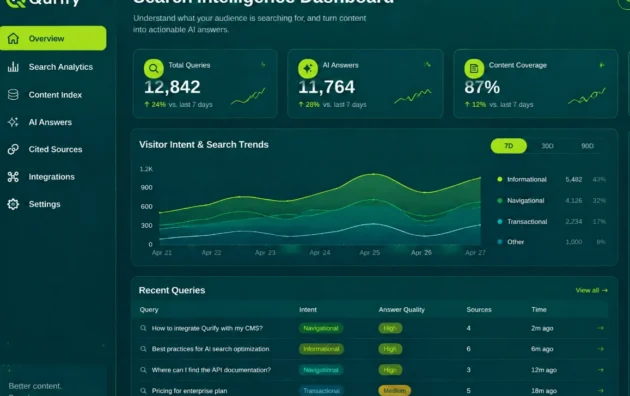Screen dimensions: 630x396
Task: Click the Answer Quality column header
Action: click(401, 310)
